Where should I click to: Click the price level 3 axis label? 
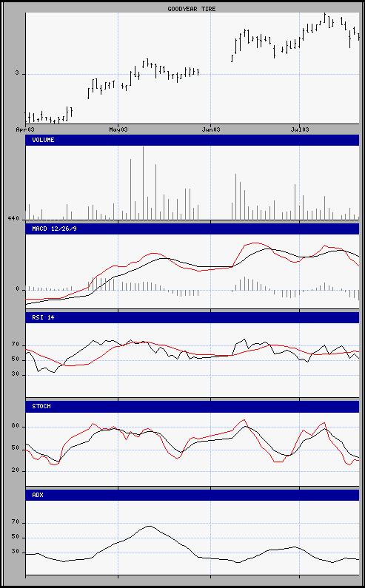pos(17,73)
